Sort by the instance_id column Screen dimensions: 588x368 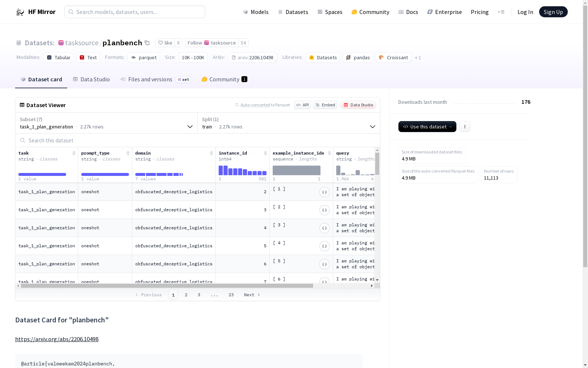click(265, 153)
